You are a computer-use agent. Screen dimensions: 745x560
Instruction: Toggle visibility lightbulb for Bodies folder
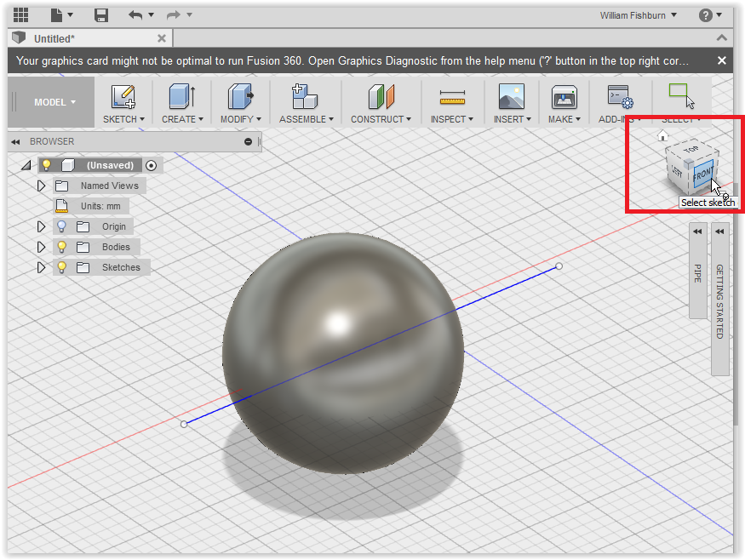pyautogui.click(x=61, y=247)
